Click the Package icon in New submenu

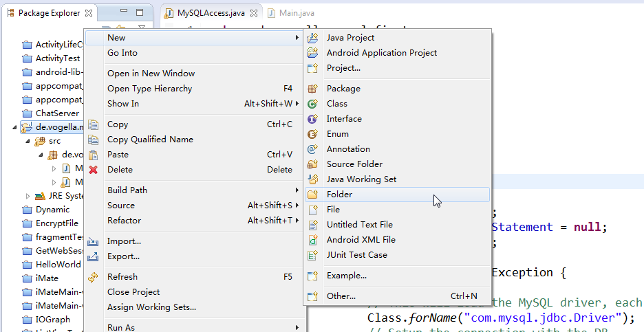(313, 89)
